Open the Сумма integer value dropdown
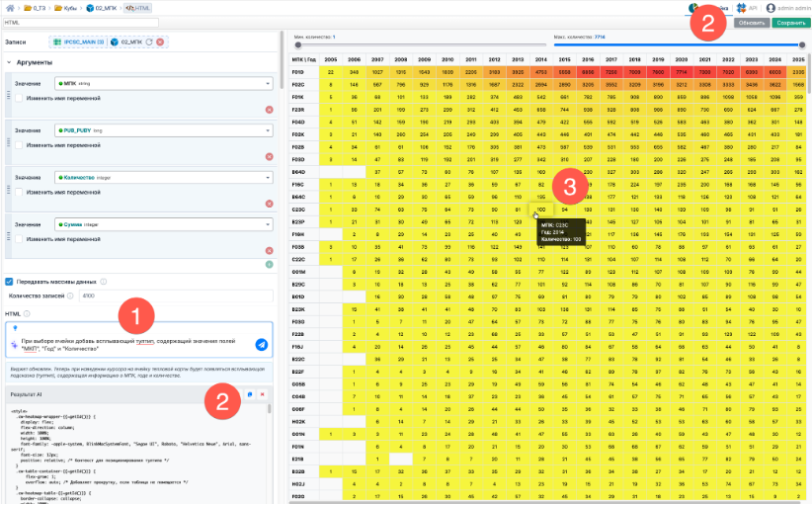 pos(269,224)
